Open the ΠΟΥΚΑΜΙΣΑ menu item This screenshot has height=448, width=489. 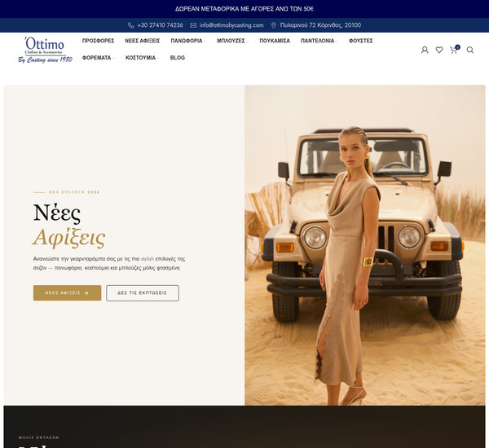(275, 41)
